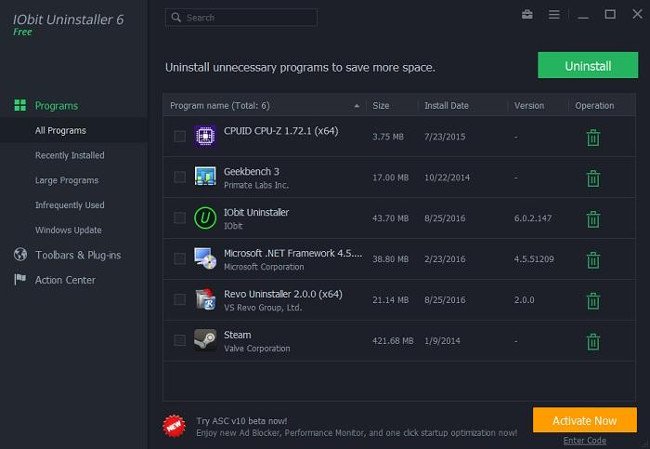Select the Programs section

56,106
